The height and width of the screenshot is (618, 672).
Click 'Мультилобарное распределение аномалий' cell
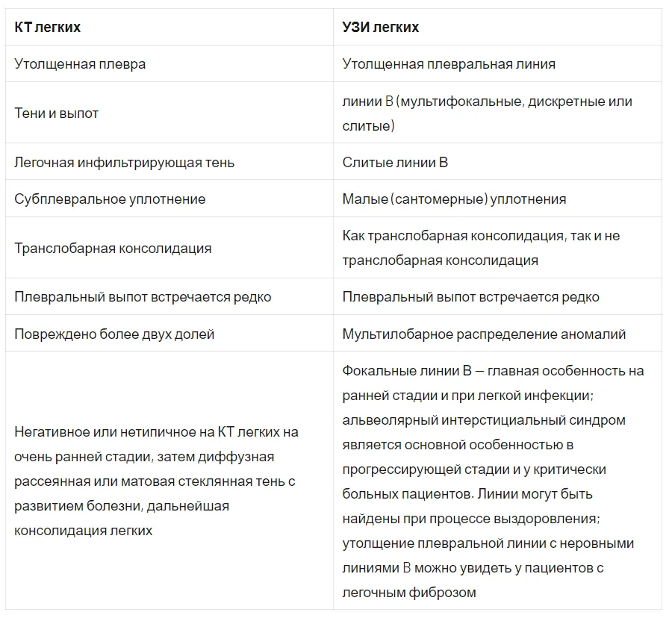[484, 334]
